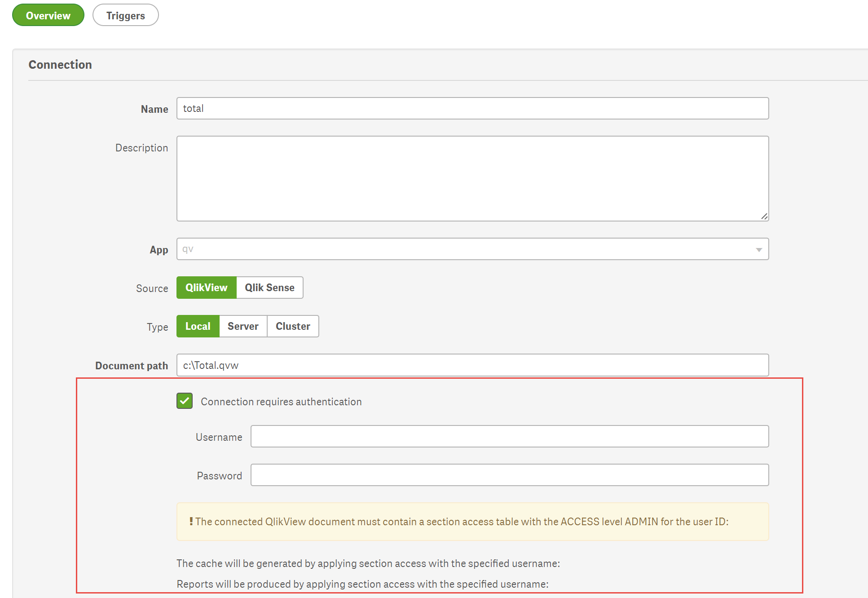Click the App dropdown arrow
Image resolution: width=868 pixels, height=598 pixels.
click(759, 249)
